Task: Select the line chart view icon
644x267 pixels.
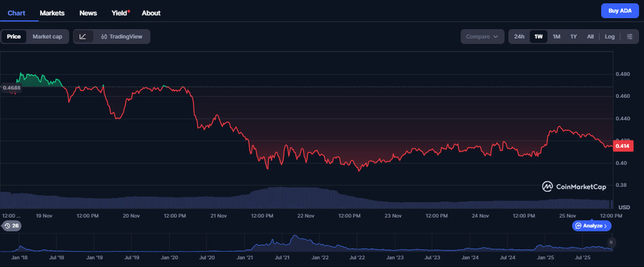Action: pos(83,37)
